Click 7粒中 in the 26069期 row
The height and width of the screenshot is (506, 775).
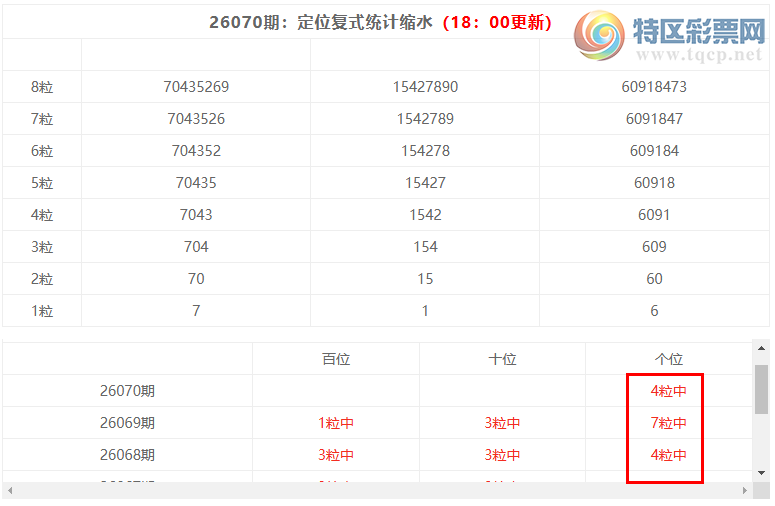pyautogui.click(x=669, y=423)
